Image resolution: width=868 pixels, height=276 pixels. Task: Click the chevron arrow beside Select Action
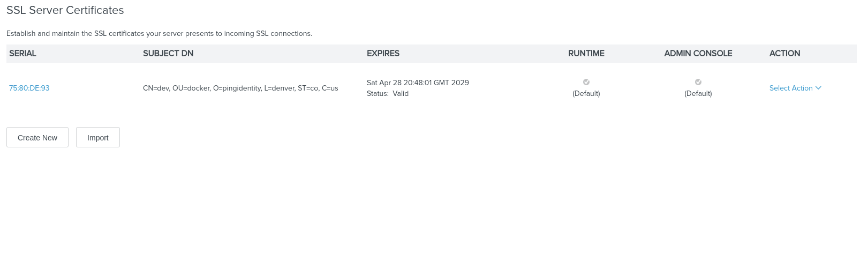[818, 88]
